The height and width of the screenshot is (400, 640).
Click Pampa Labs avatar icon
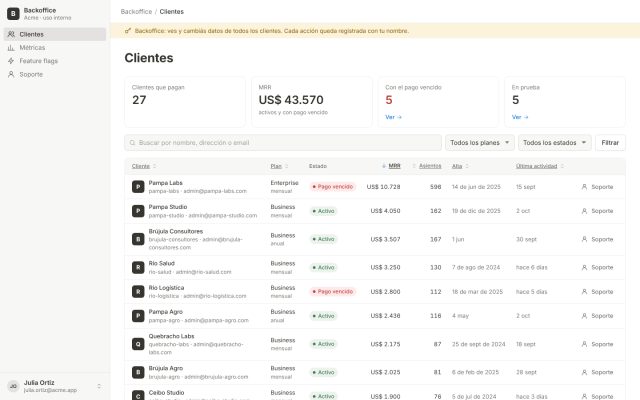(138, 187)
